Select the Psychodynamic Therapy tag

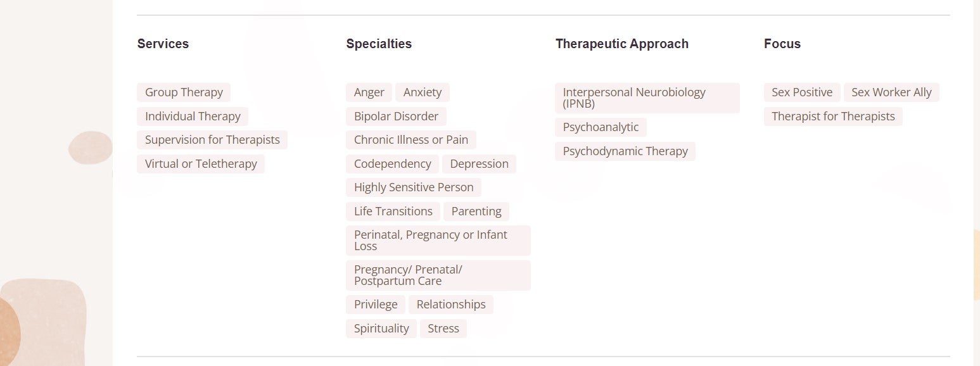tap(625, 151)
